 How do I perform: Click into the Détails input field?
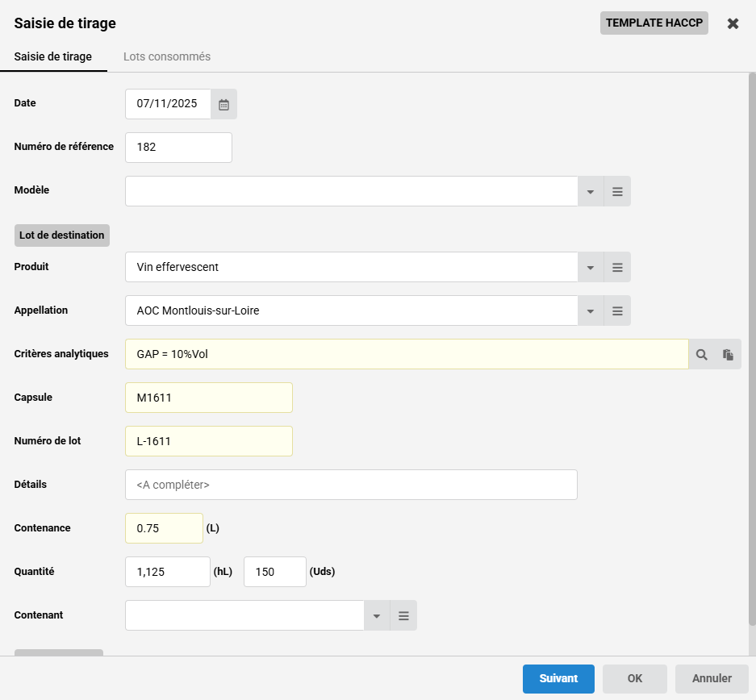click(351, 485)
